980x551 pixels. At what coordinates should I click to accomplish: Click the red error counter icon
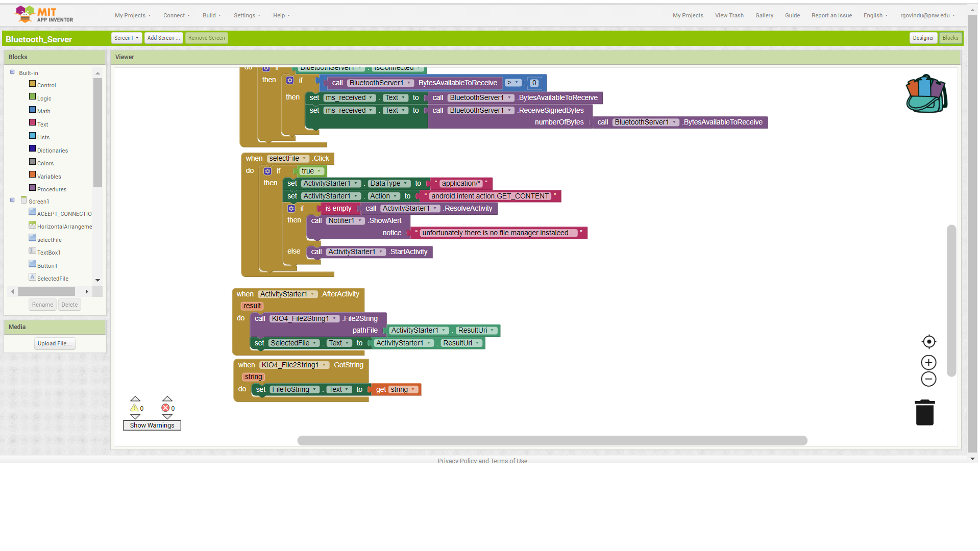click(165, 408)
